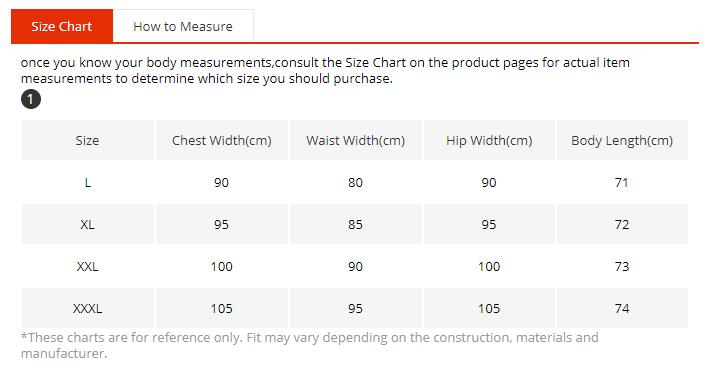Click the XXXL body length value 74
Viewport: 710px width, 369px height.
point(622,308)
